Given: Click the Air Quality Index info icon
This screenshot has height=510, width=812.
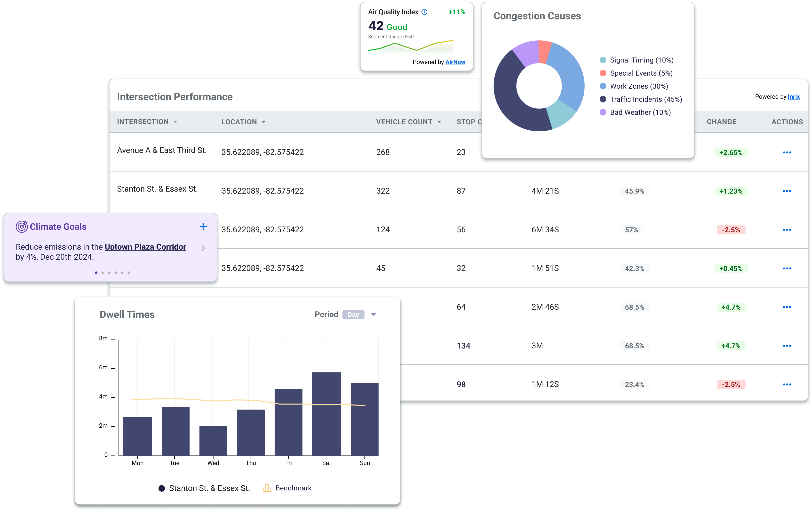Looking at the screenshot, I should click(x=425, y=12).
